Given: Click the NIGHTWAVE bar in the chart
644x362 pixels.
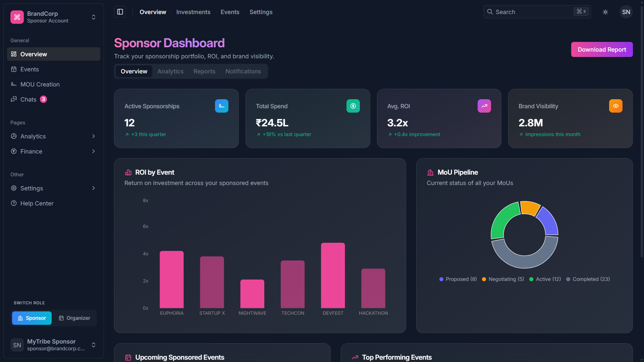Looking at the screenshot, I should pyautogui.click(x=252, y=294).
